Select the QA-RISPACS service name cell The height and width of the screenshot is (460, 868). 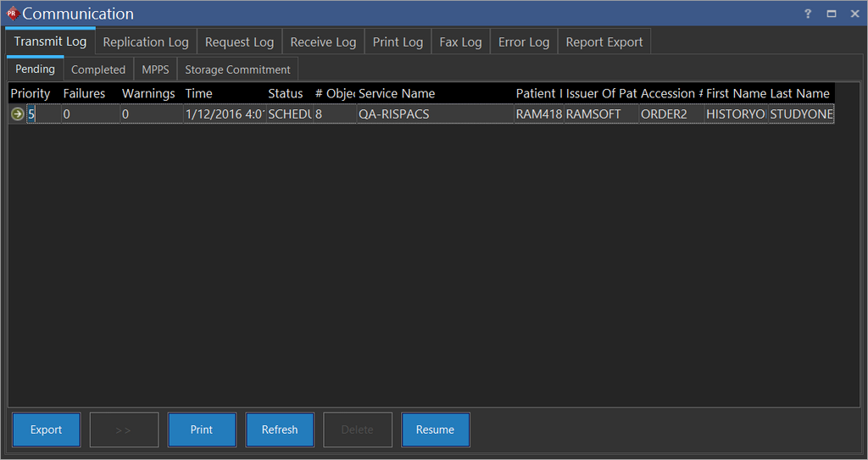click(x=394, y=114)
